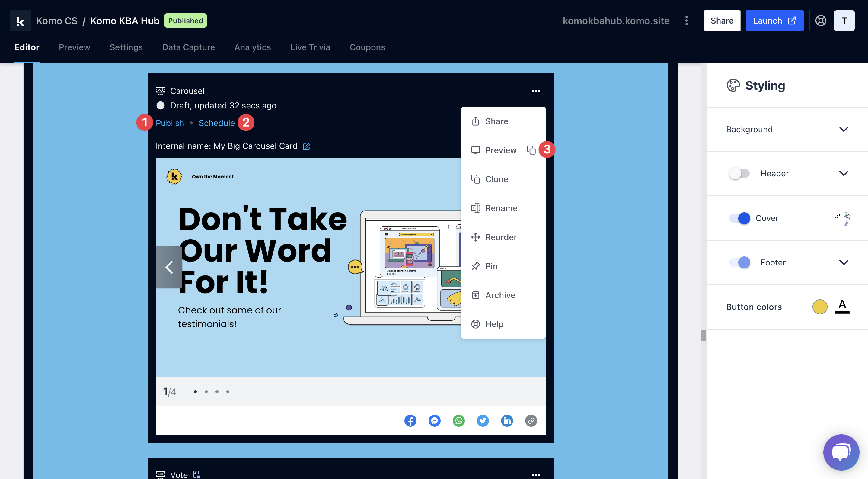Switch to the Analytics tab
Image resolution: width=868 pixels, height=479 pixels.
pyautogui.click(x=252, y=47)
